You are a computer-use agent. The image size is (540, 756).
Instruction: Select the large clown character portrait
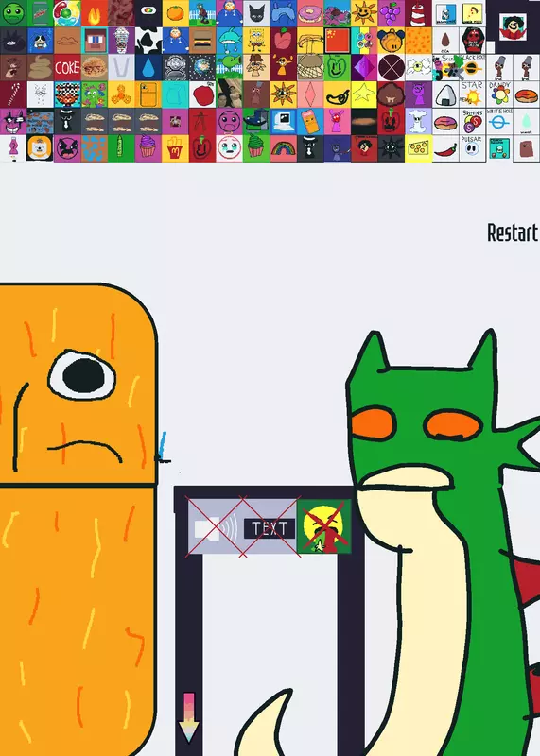click(513, 26)
